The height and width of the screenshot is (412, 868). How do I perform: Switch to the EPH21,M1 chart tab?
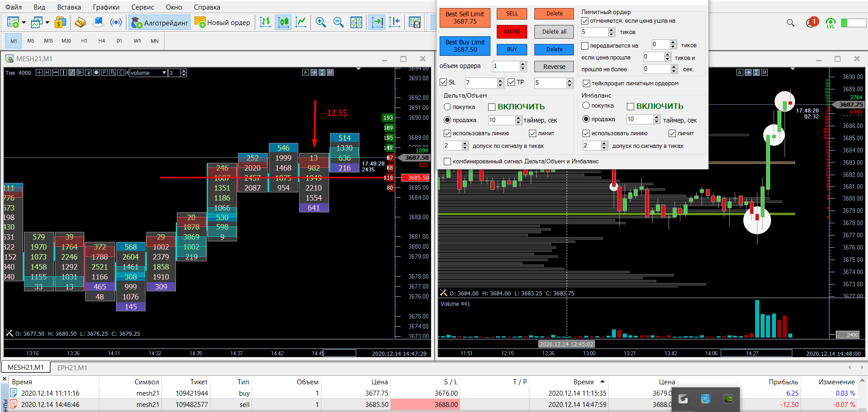72,368
